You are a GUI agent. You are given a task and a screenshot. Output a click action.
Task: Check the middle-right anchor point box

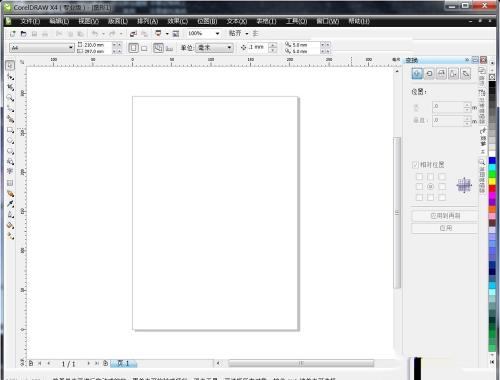pos(442,187)
